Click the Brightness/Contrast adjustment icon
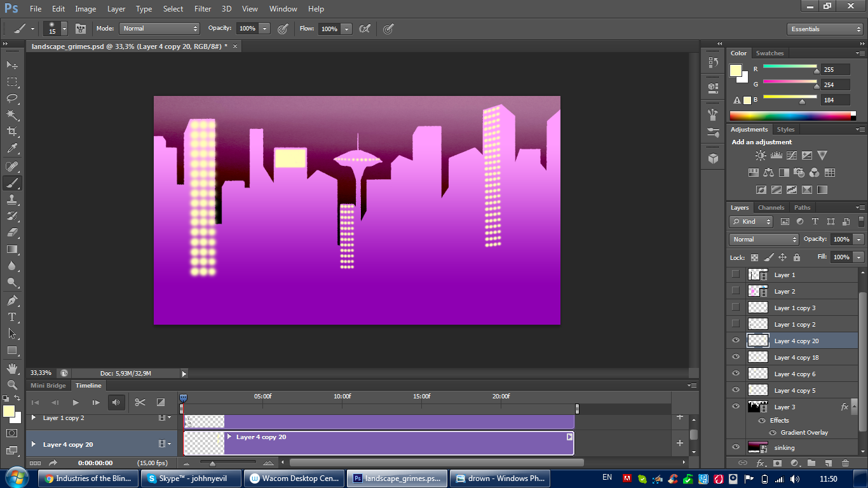Viewport: 868px width, 488px height. 761,155
